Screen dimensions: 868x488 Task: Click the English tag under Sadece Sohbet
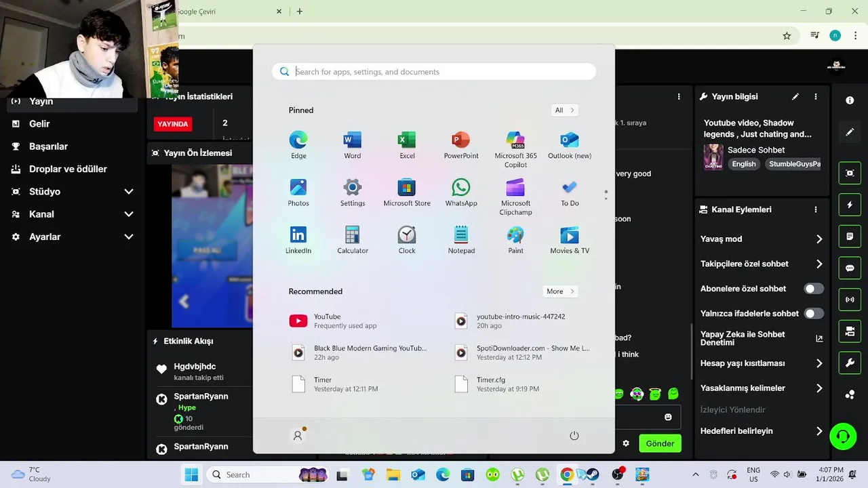pos(744,164)
